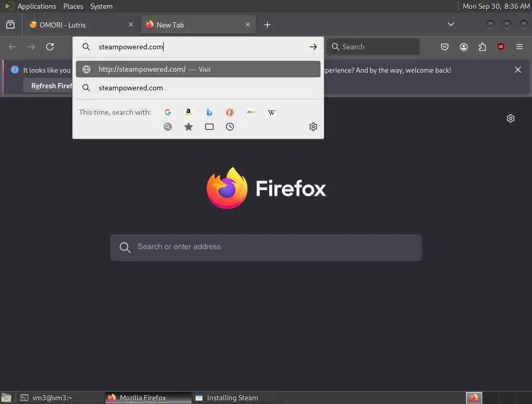Click the Refresh Firefox button
Screen dimensions: 532x404
coord(48,86)
